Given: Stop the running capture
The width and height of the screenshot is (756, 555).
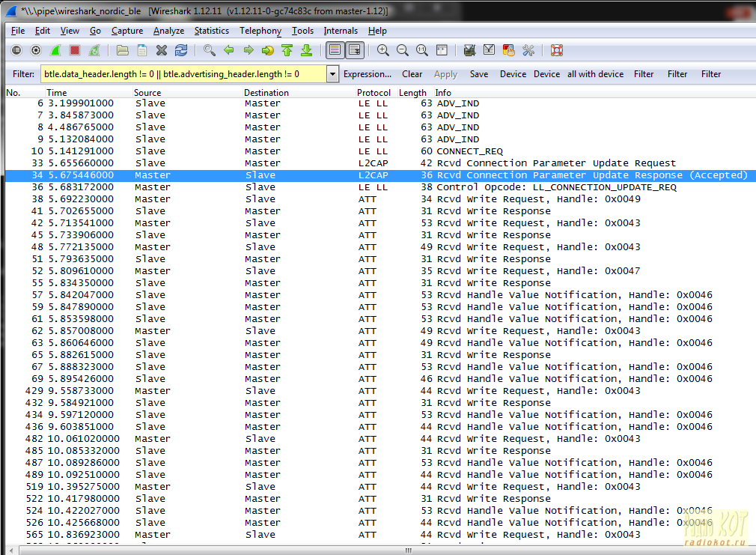Looking at the screenshot, I should [75, 50].
